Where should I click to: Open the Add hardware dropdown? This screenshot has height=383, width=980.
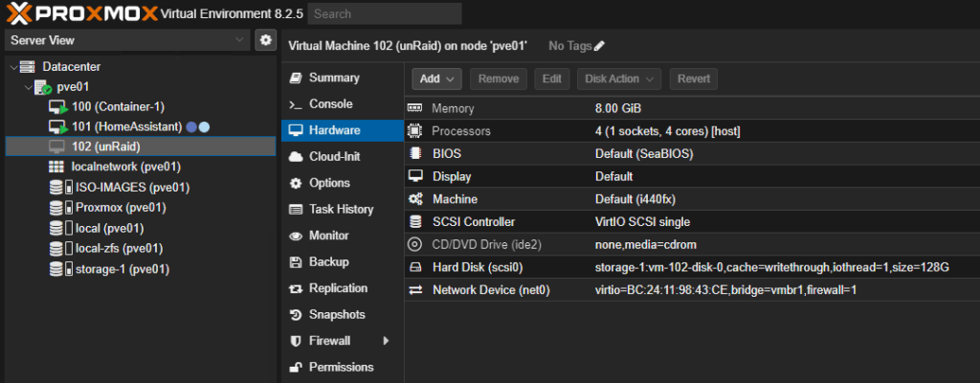pos(436,79)
